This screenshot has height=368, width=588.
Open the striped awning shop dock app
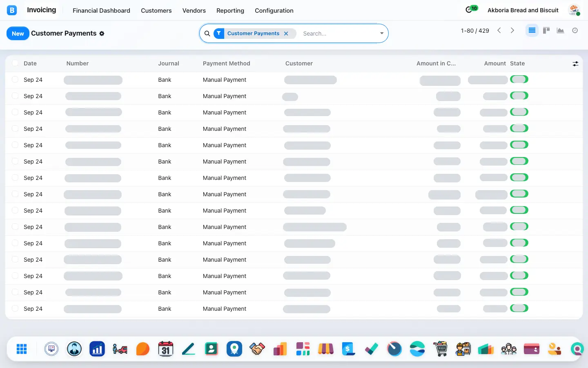tap(326, 349)
